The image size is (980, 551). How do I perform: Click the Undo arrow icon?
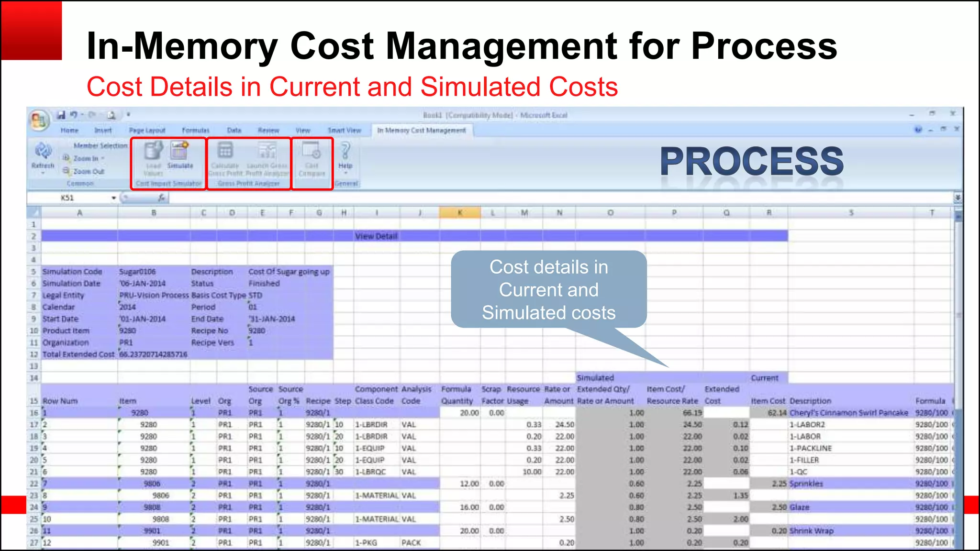74,115
